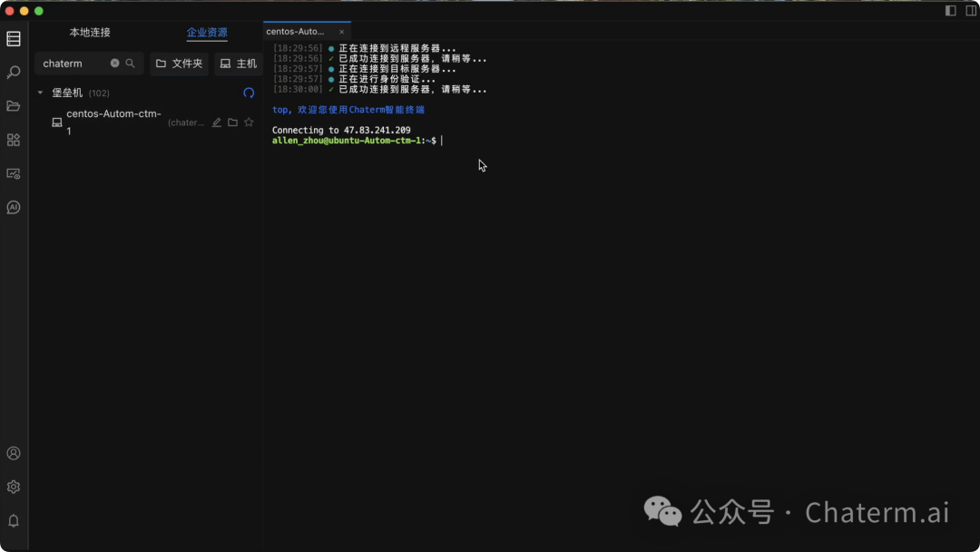Open the extensions grid icon in the sidebar
This screenshot has height=552, width=980.
[13, 139]
